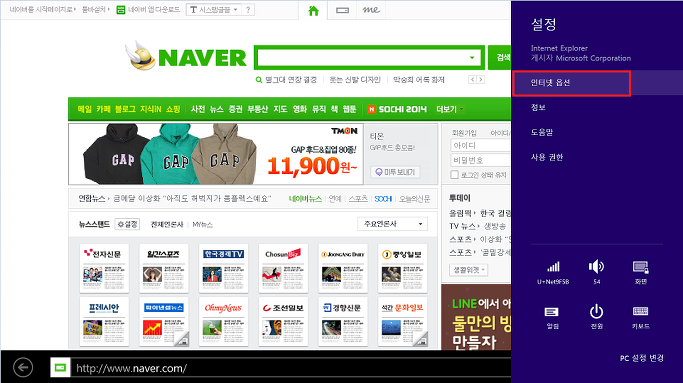Viewport: 683px width, 383px height.
Task: Expand the search box autocomplete arrow
Action: tap(472, 58)
